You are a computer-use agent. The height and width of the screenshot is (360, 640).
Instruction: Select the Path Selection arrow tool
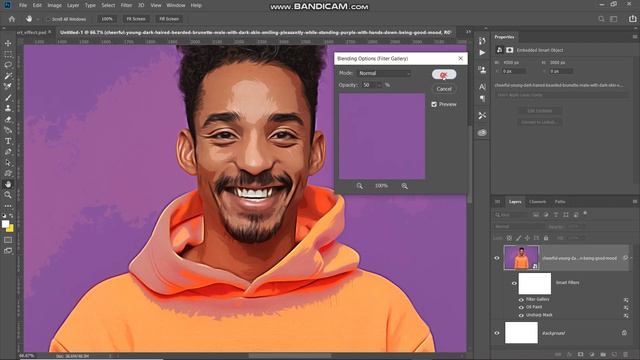(8, 163)
